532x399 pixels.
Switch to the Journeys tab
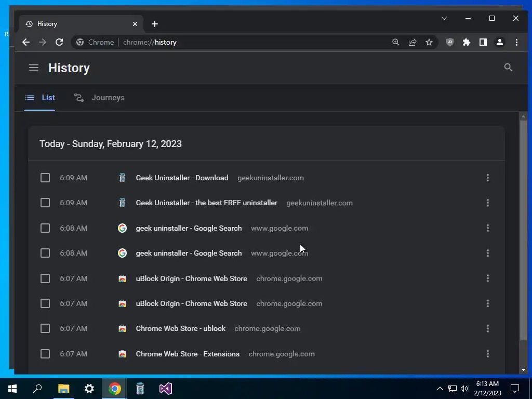coord(99,98)
